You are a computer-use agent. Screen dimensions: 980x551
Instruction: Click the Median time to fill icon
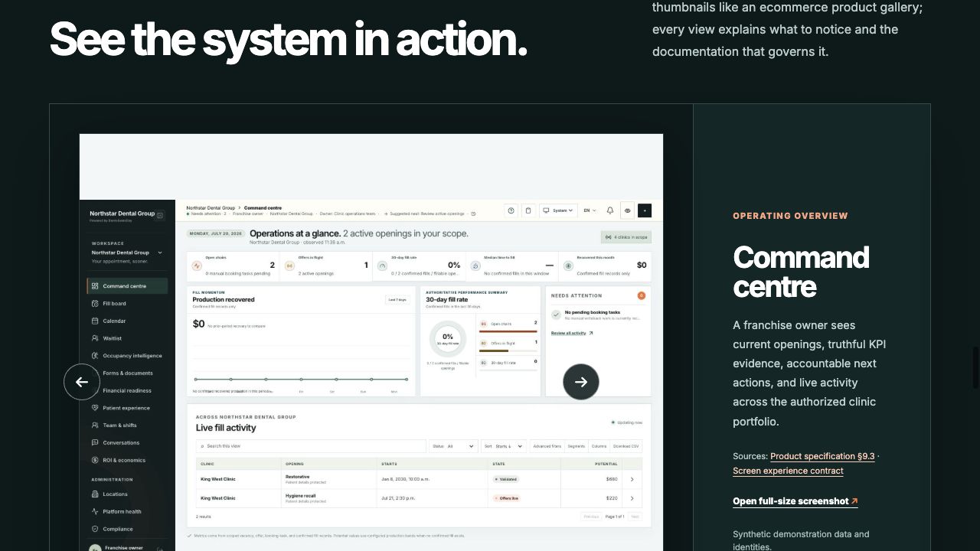[x=475, y=266]
